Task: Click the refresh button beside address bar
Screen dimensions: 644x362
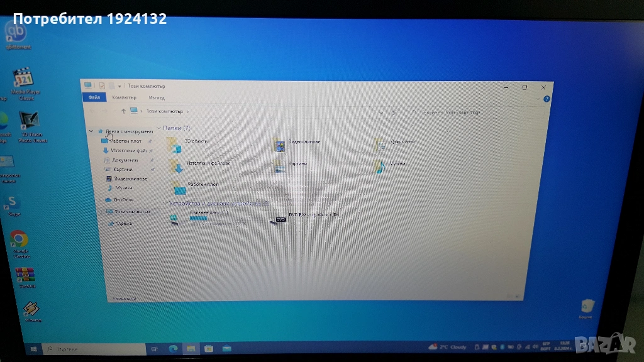Action: [x=393, y=112]
